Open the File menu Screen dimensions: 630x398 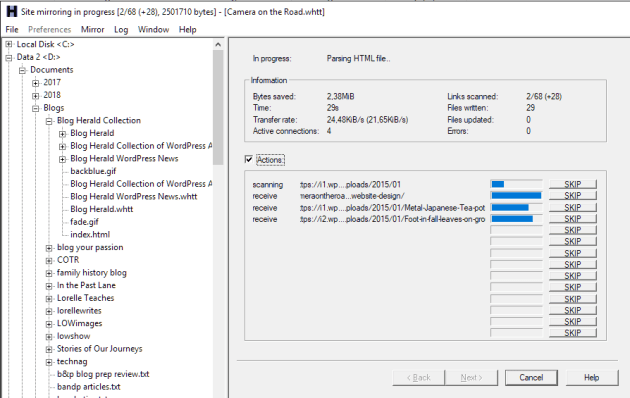12,29
